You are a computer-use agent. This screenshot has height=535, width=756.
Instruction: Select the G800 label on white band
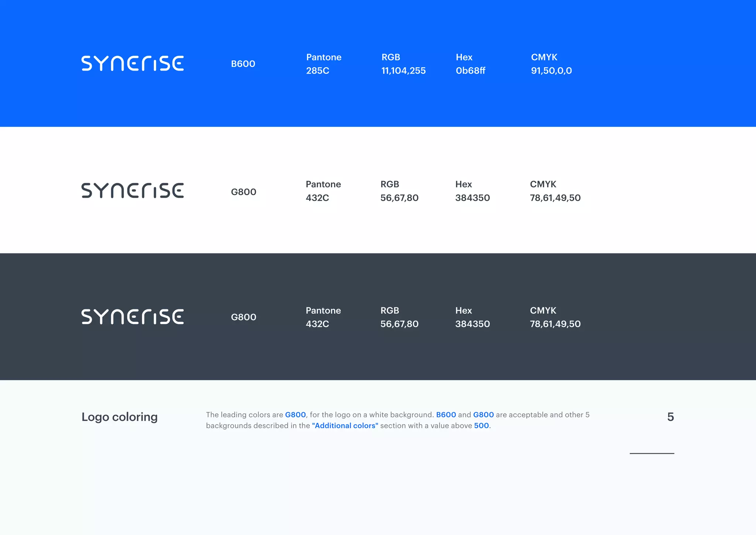[x=243, y=192]
